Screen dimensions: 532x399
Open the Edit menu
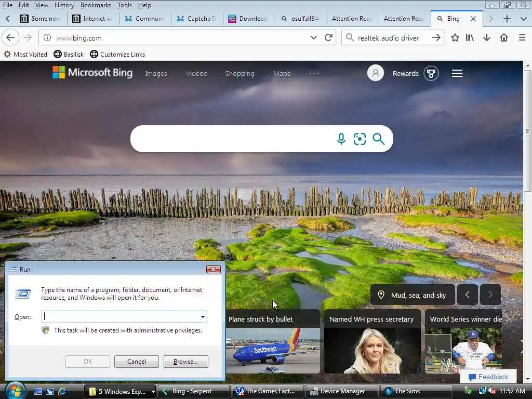coord(23,5)
